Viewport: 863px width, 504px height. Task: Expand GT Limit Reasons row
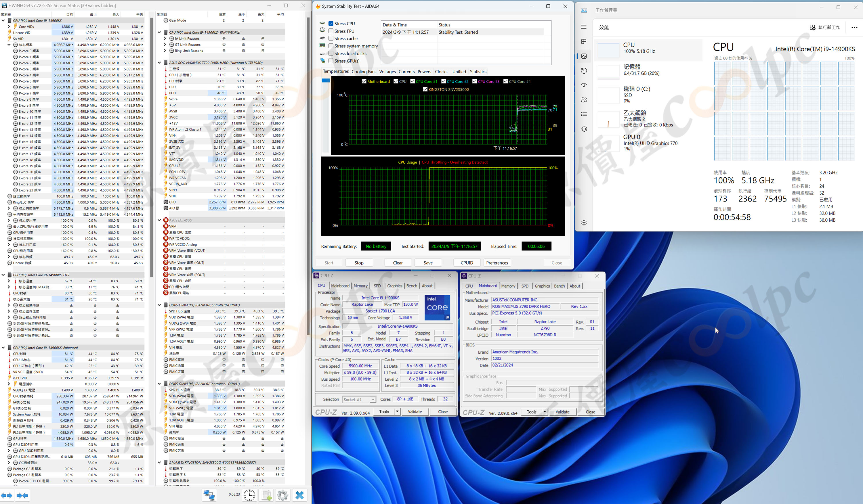pyautogui.click(x=165, y=45)
